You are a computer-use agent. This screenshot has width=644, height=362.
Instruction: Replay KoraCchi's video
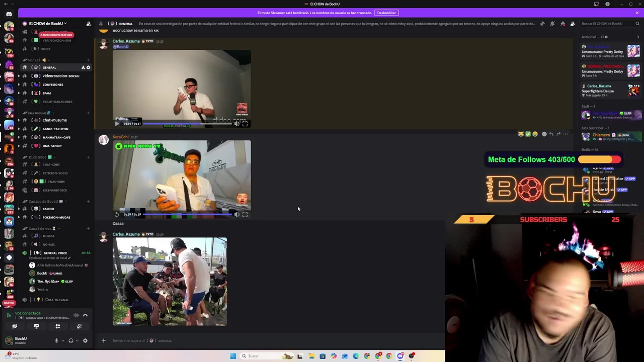(117, 215)
